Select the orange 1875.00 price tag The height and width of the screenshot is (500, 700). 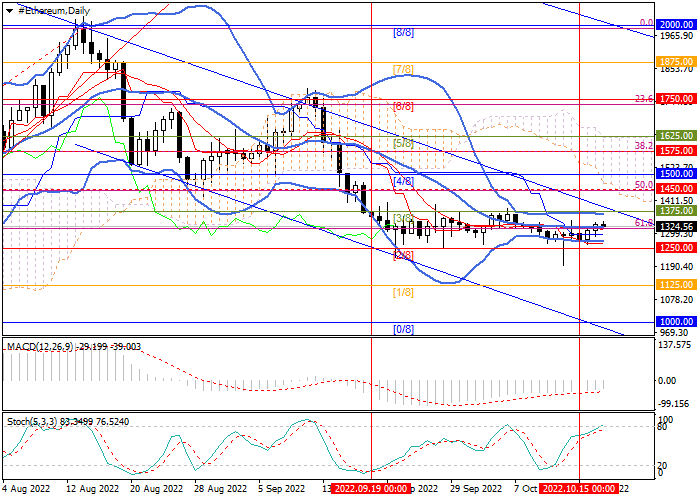pyautogui.click(x=676, y=61)
